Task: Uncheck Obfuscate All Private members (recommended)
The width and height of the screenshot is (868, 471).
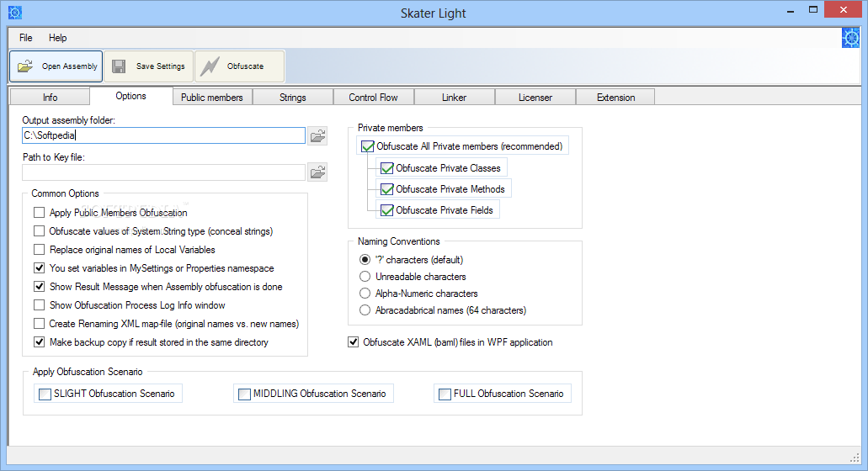Action: click(368, 146)
